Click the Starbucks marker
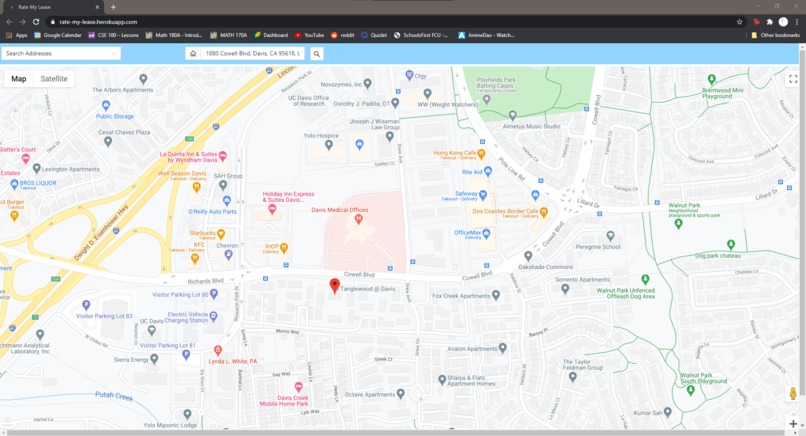 (x=221, y=234)
